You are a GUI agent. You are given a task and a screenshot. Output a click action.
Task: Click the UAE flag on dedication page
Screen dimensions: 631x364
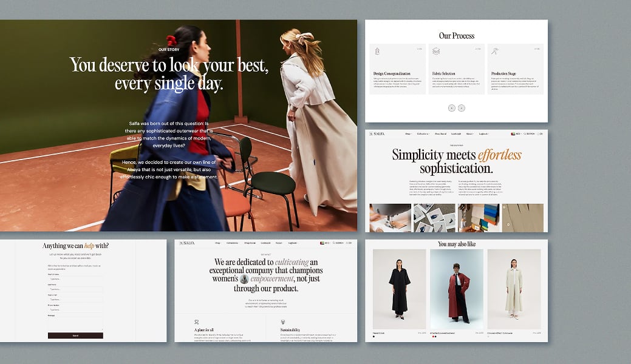pos(322,243)
